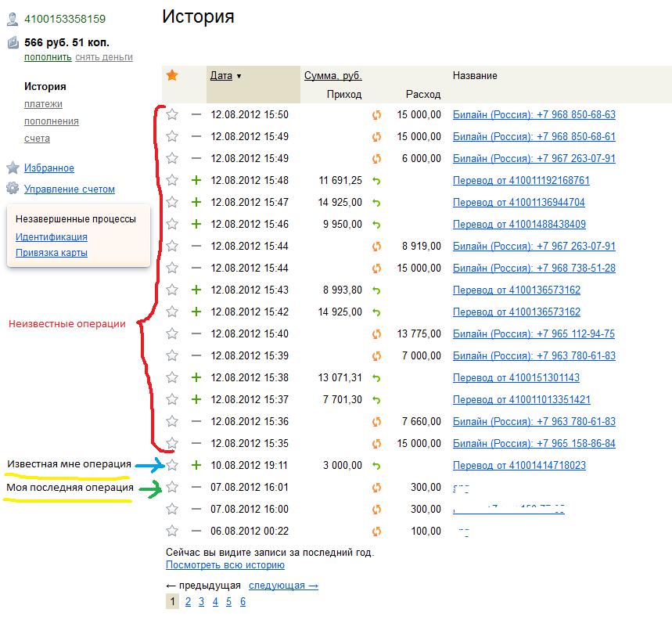Open Привязка карты unfinished process
Screen dimensions: 672x620
point(52,253)
